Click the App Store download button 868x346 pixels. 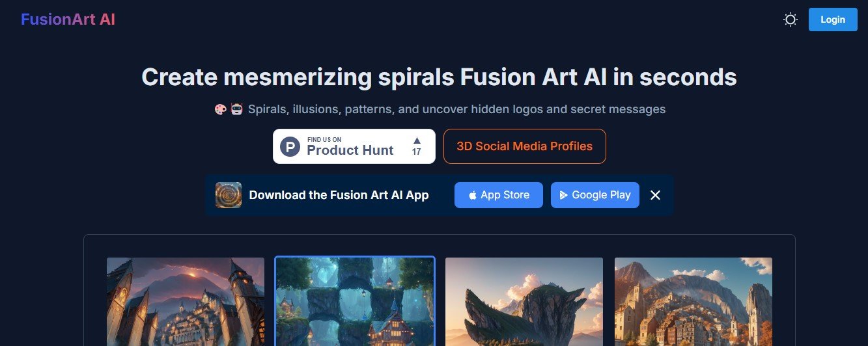click(x=499, y=195)
